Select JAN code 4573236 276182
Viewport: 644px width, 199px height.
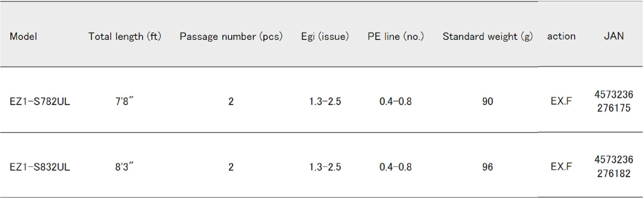[x=613, y=166]
